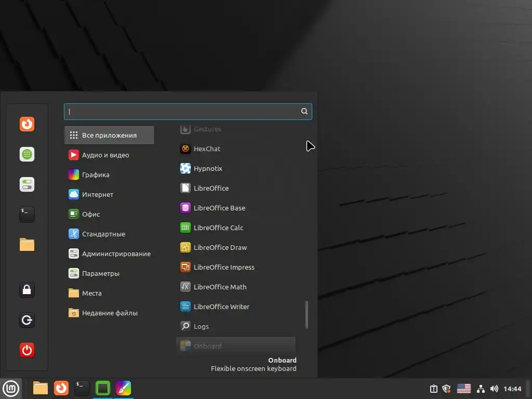The image size is (532, 399).
Task: Open the update manager shield tray icon
Action: (x=446, y=389)
